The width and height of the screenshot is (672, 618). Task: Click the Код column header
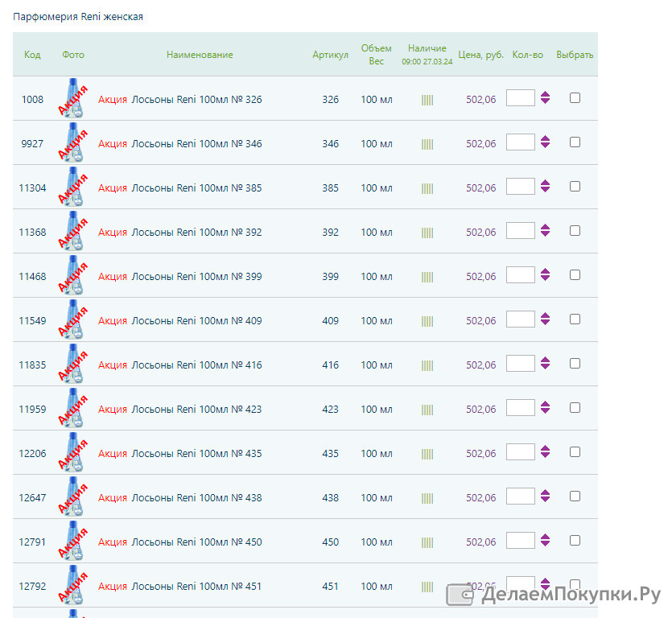coord(32,55)
